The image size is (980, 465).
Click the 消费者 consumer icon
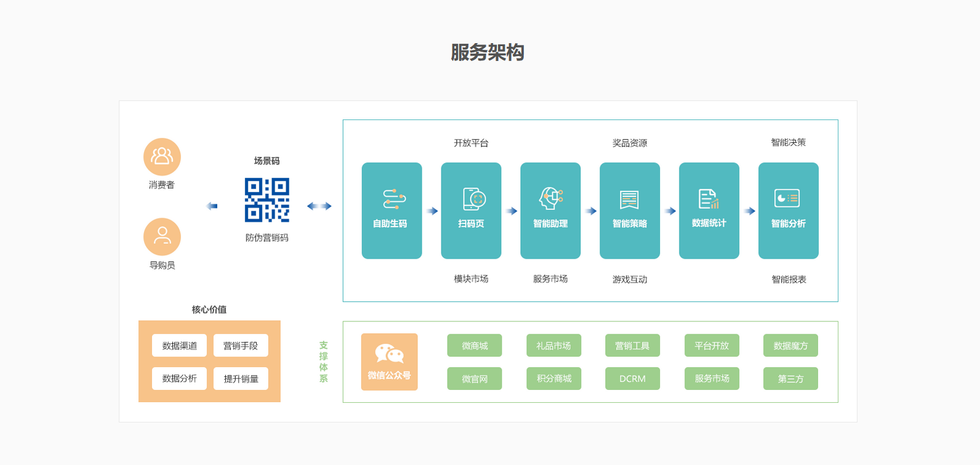tap(162, 156)
